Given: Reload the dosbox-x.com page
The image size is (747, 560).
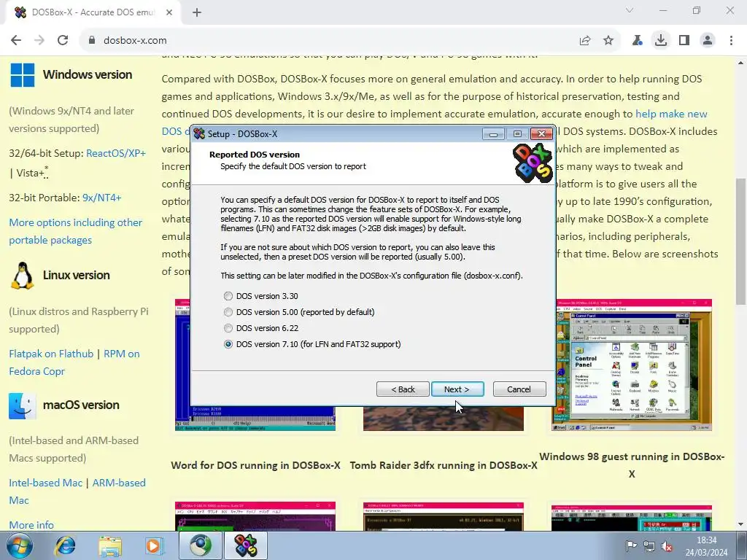Looking at the screenshot, I should (x=63, y=41).
